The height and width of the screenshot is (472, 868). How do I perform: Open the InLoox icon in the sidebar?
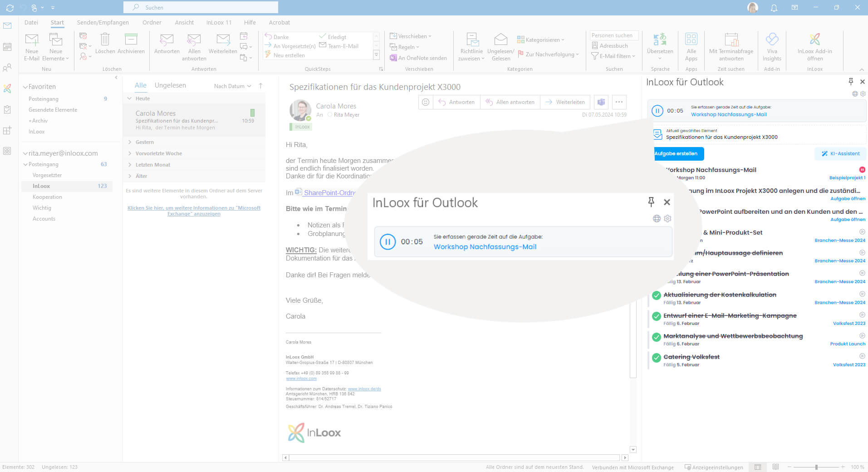click(x=7, y=88)
